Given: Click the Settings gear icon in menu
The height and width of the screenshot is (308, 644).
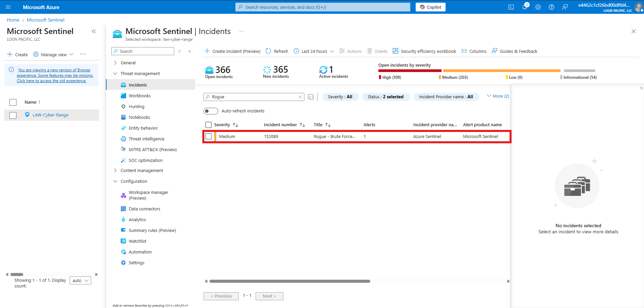Looking at the screenshot, I should [123, 263].
